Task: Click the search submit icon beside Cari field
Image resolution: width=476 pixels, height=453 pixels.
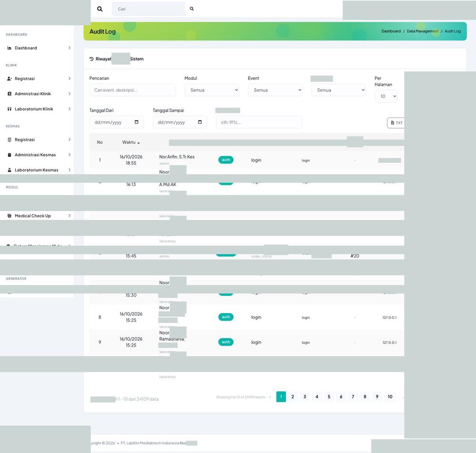Action: point(192,9)
